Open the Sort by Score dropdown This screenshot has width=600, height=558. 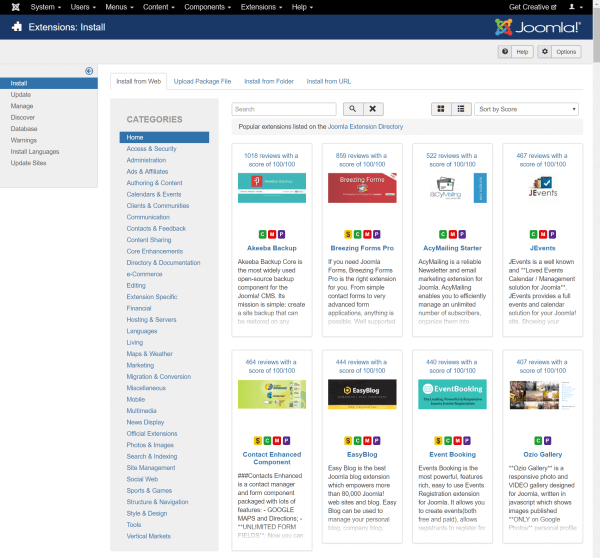[x=526, y=109]
